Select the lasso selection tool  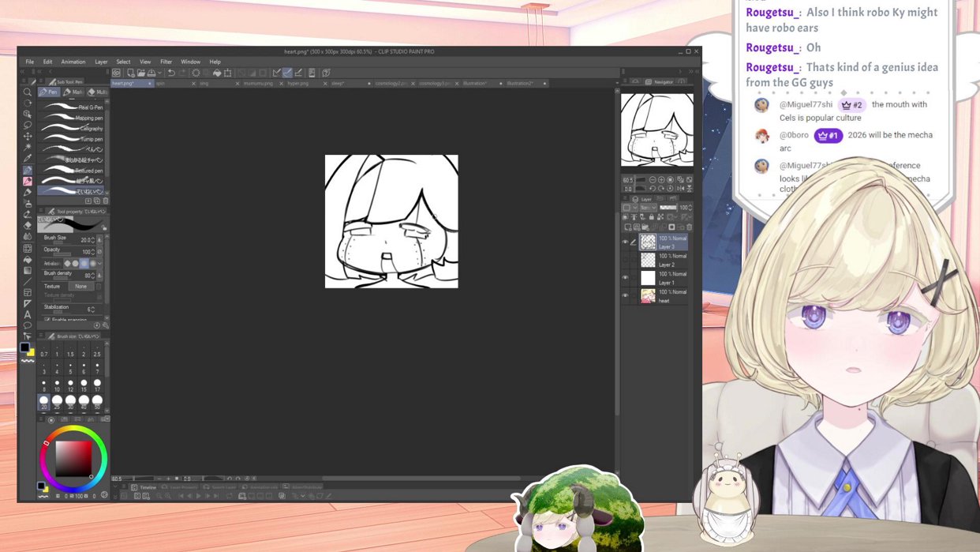click(x=27, y=125)
